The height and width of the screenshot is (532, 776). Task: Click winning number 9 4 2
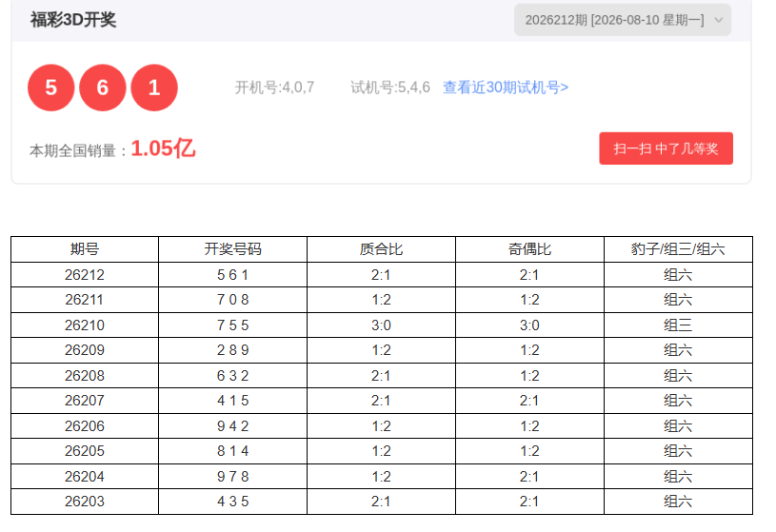pos(232,426)
